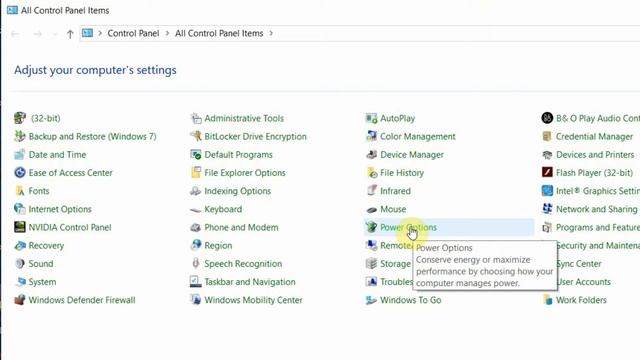The height and width of the screenshot is (360, 640).
Task: Open the recent locations dropdown arrow
Action: click(55, 34)
